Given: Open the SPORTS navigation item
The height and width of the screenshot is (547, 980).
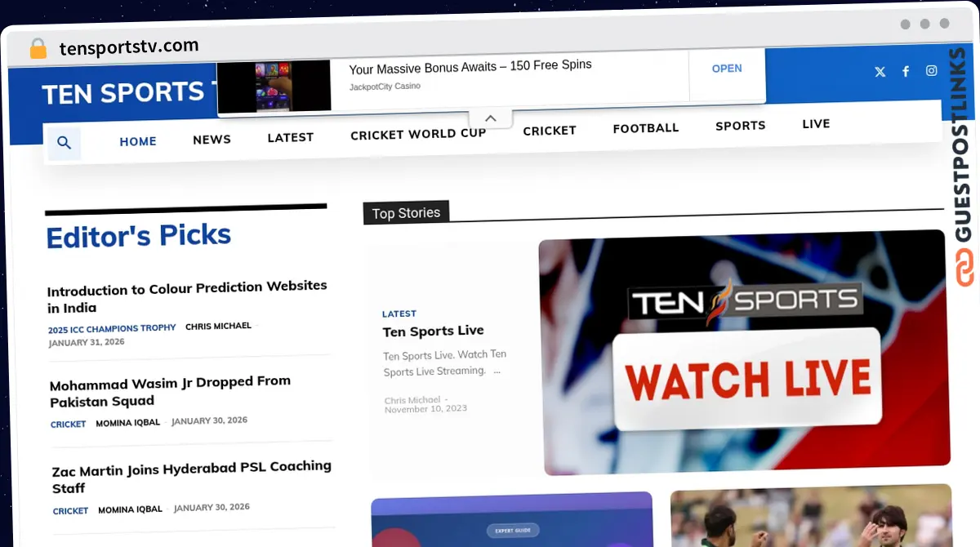Looking at the screenshot, I should (741, 126).
